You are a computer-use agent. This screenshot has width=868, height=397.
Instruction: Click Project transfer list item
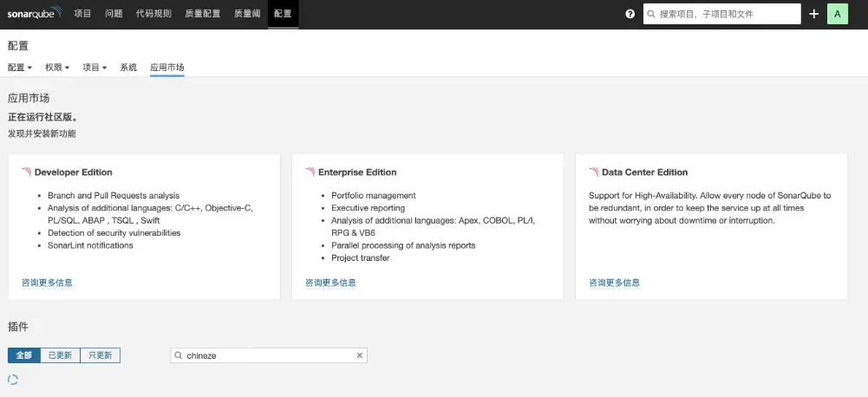click(361, 258)
